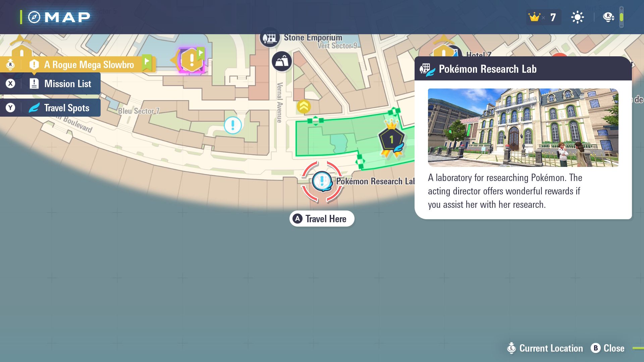The width and height of the screenshot is (644, 362).
Task: Click the Pokémon Research Lab travel marker
Action: pyautogui.click(x=322, y=181)
